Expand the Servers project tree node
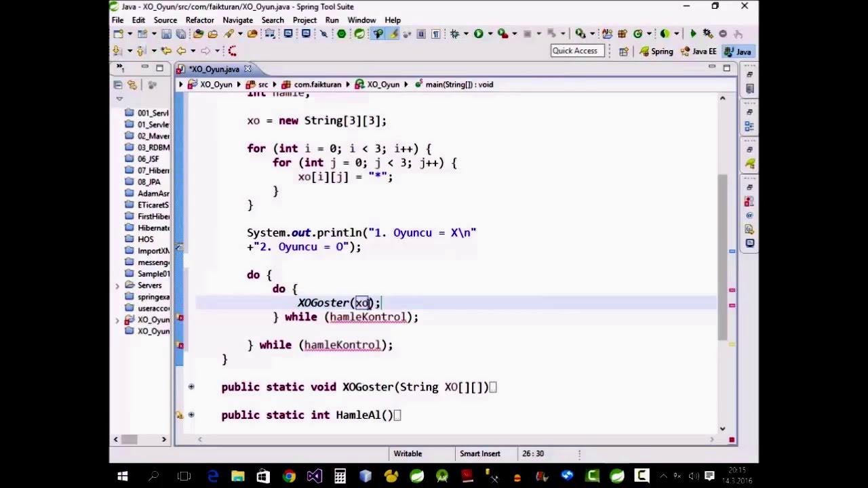868x488 pixels. tap(117, 285)
